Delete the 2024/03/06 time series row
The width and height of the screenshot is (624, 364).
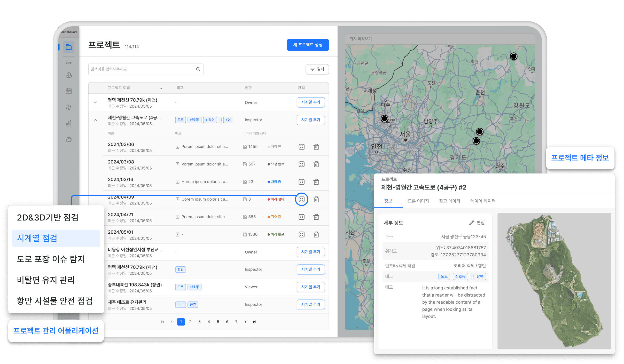(316, 147)
